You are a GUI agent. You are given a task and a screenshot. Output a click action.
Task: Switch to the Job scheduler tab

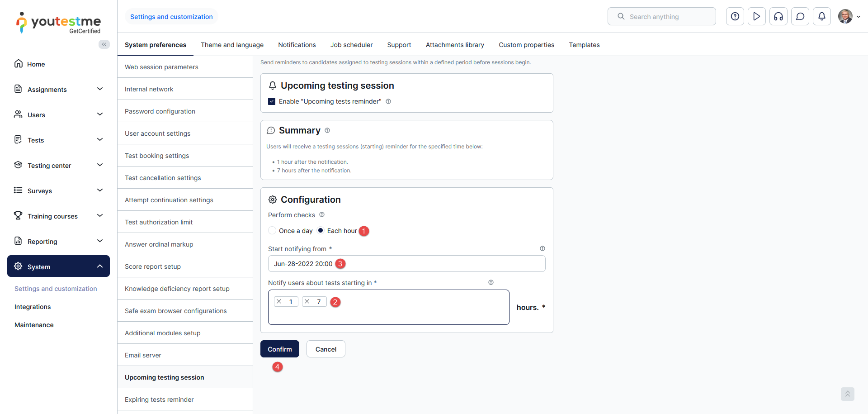(351, 45)
